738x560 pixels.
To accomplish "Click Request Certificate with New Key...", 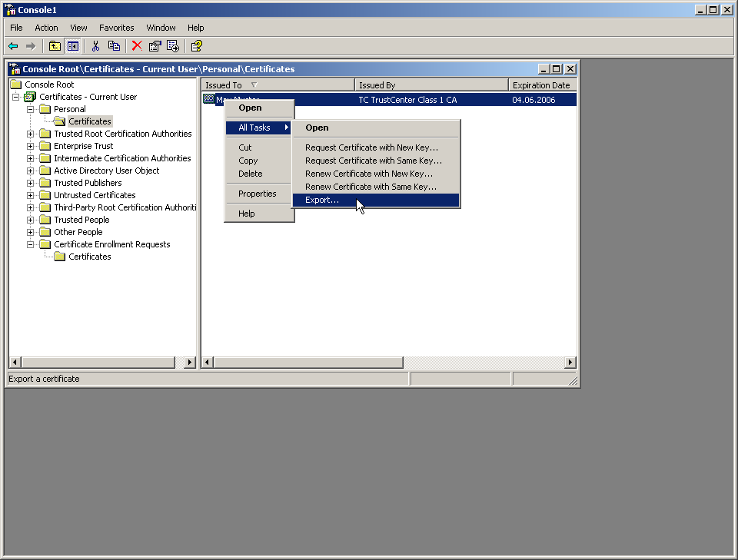I will (x=371, y=147).
